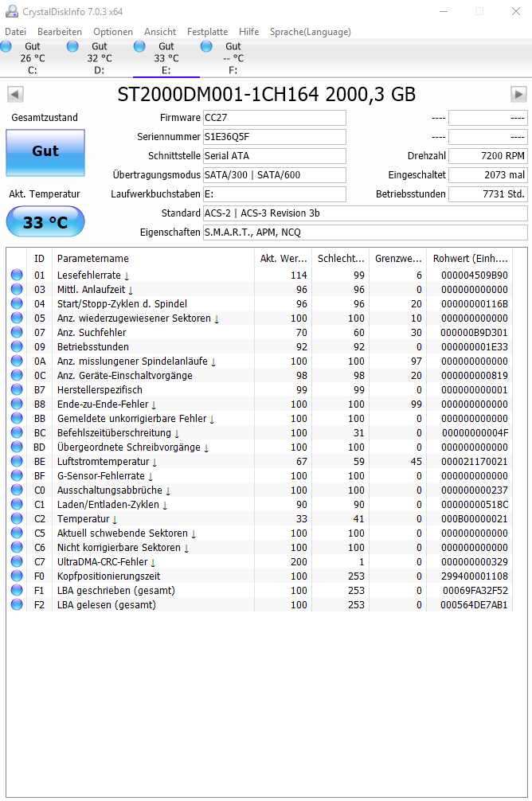Click the Rohwert column header
The width and height of the screenshot is (532, 801).
click(x=470, y=259)
